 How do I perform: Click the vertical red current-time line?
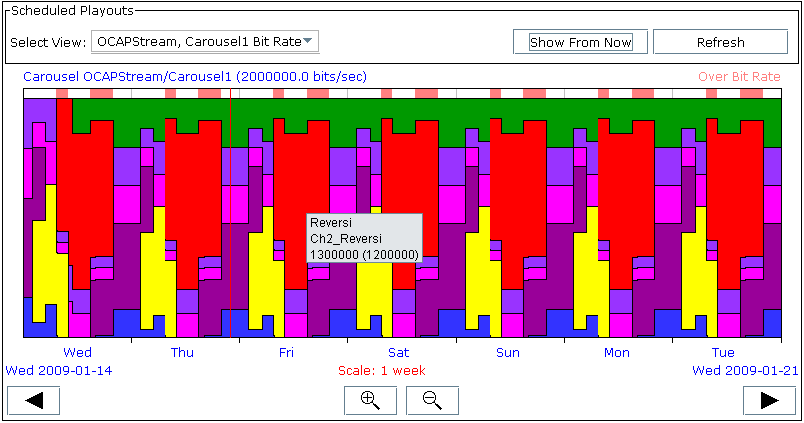[231, 213]
